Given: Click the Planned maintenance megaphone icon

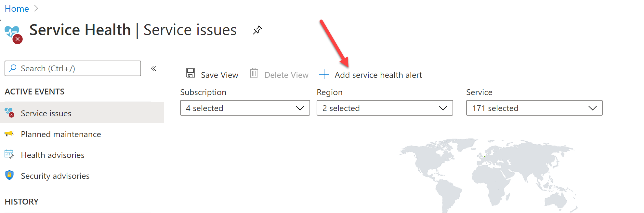Looking at the screenshot, I should point(9,134).
